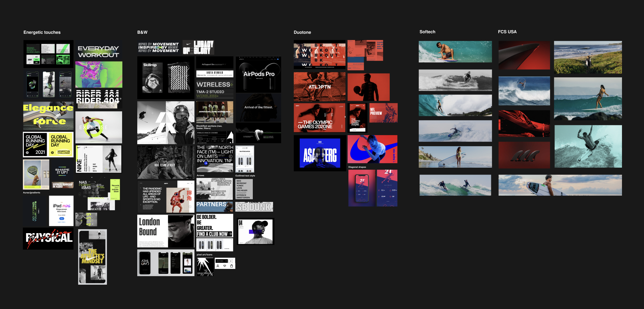Select the Nike Workday Yonex list image

click(244, 189)
